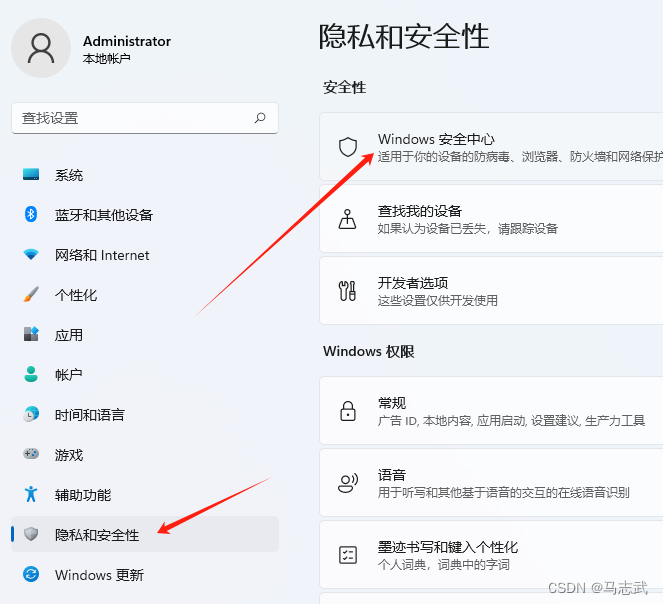The height and width of the screenshot is (604, 663).
Task: Go to 网络和 Internet settings
Action: pos(145,255)
